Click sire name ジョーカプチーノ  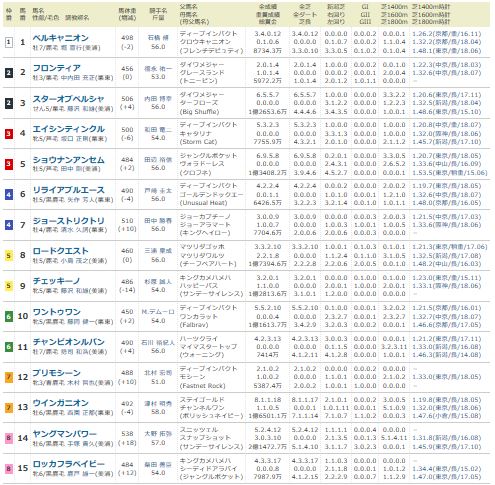pyautogui.click(x=205, y=217)
